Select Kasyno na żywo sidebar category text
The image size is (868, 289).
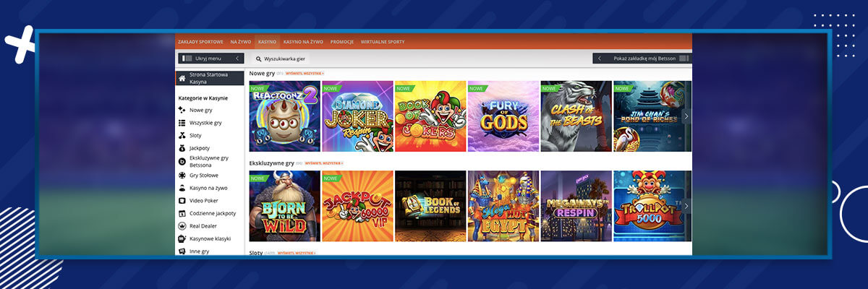208,188
